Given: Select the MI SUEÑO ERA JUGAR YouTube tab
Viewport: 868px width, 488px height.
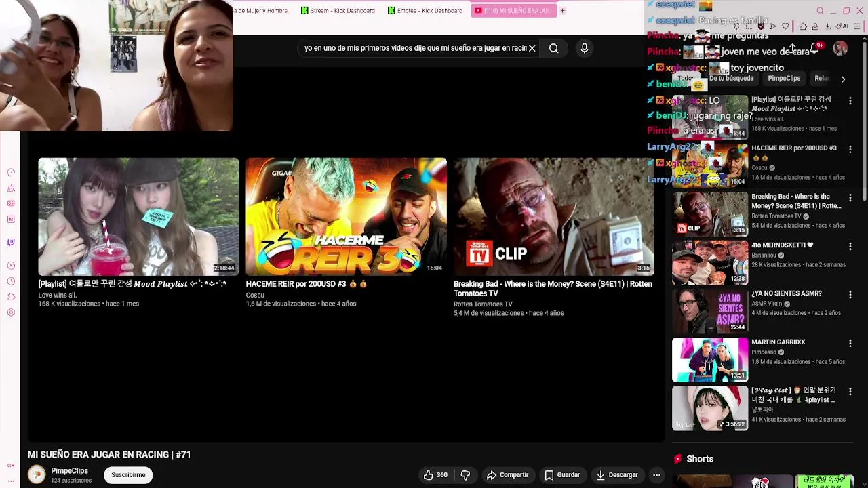Looking at the screenshot, I should click(513, 10).
